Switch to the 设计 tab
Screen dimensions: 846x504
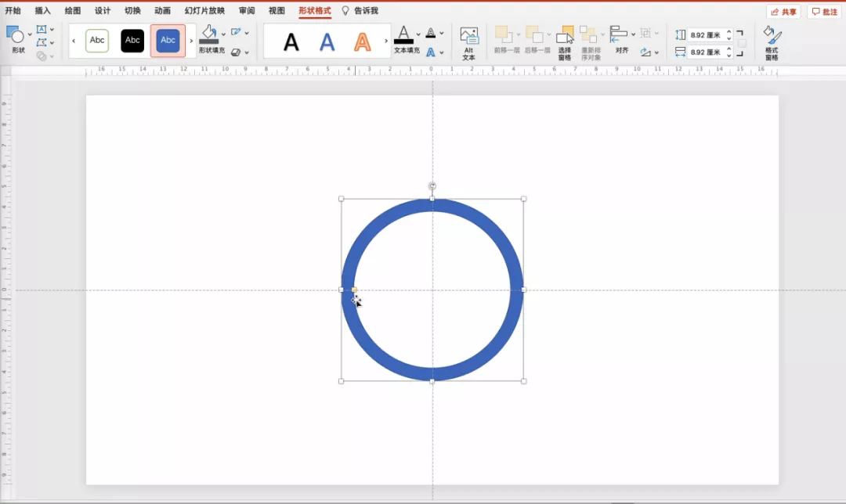(x=103, y=11)
